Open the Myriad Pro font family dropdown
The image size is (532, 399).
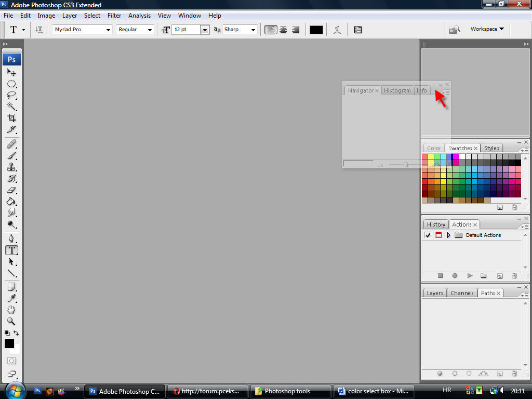coord(108,30)
